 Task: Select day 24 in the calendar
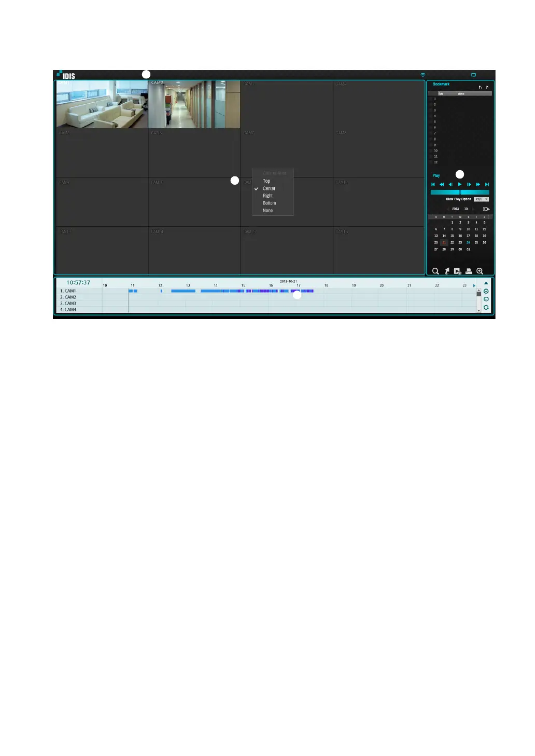point(468,242)
